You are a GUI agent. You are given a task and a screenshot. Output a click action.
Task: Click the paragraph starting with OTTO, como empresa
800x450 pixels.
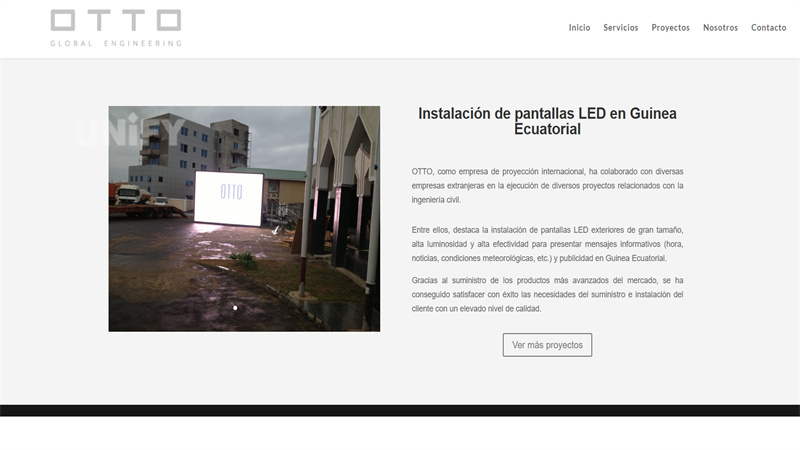pos(547,186)
